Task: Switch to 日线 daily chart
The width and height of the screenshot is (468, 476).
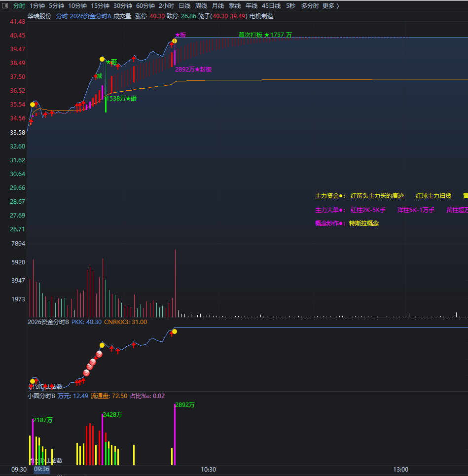Action: pyautogui.click(x=184, y=6)
